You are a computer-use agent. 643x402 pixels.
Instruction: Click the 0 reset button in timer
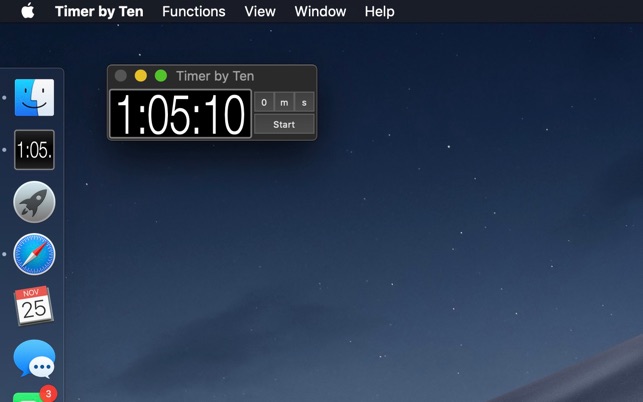coord(264,102)
